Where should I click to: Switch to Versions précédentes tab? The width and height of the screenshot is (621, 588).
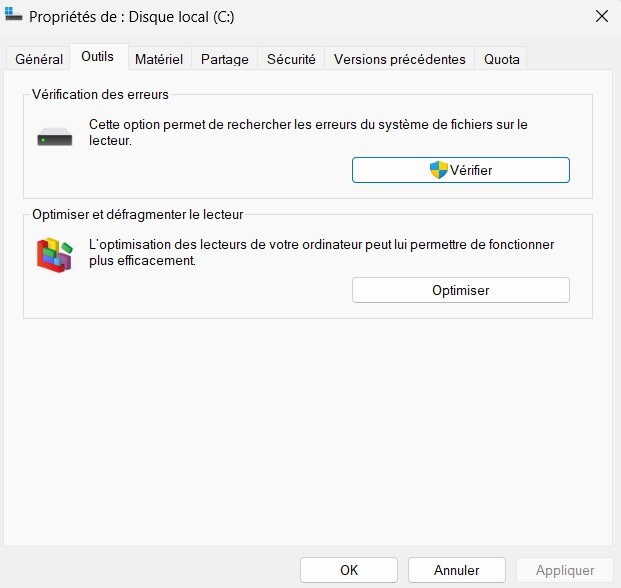tap(400, 59)
